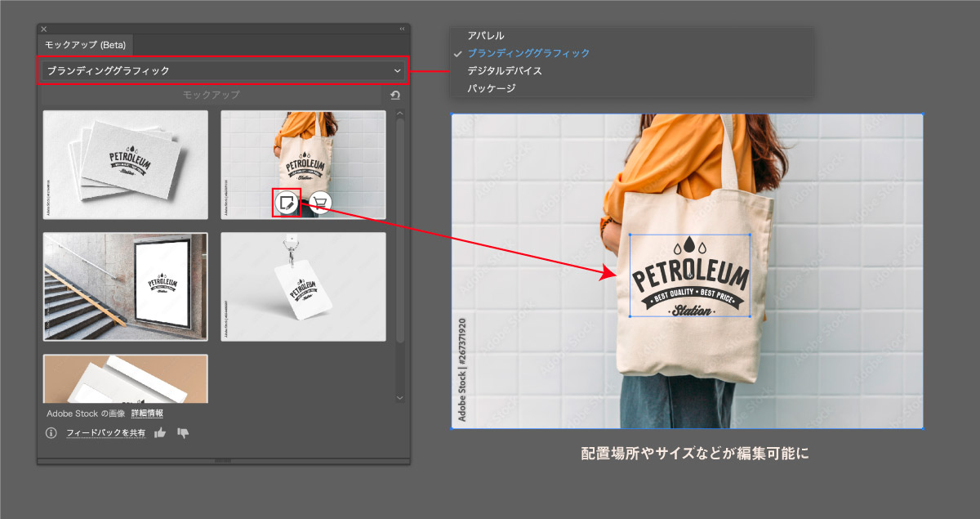Image resolution: width=980 pixels, height=519 pixels.
Task: Click the フィードバックを共有 link
Action: click(x=106, y=433)
